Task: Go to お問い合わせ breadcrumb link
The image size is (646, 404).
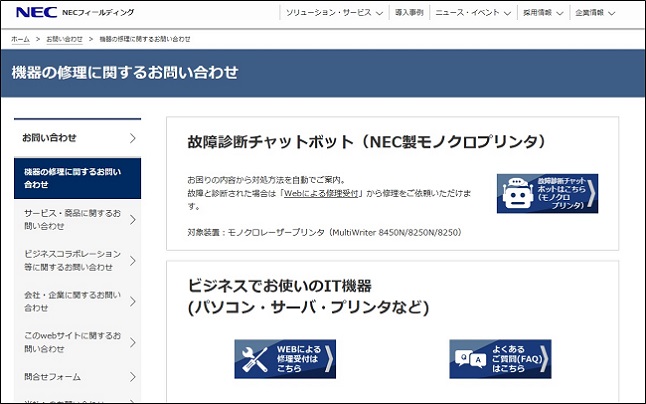Action: [64, 39]
